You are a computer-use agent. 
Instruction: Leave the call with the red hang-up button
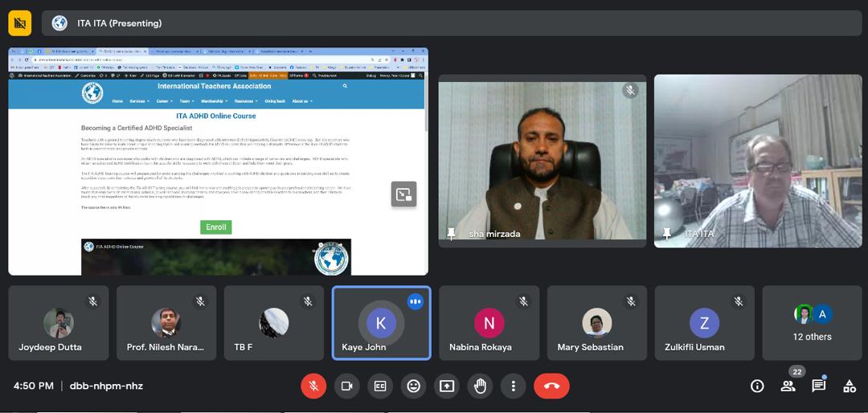(551, 386)
